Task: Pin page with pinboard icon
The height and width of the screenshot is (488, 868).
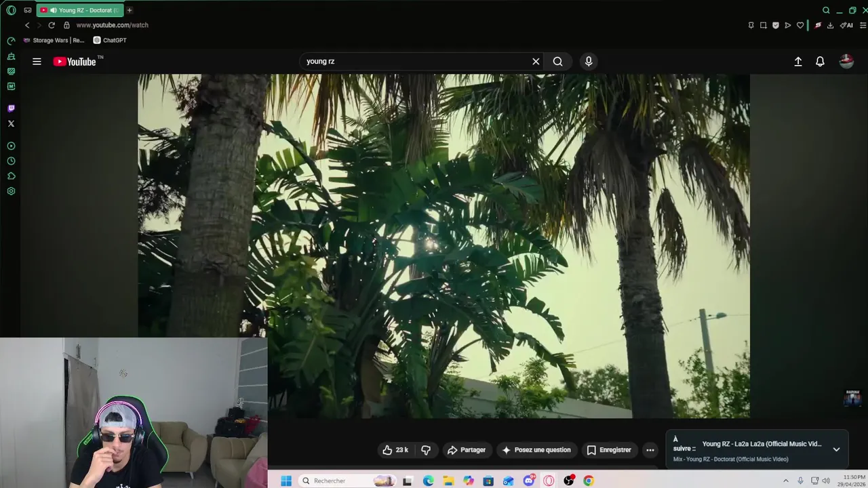Action: (751, 25)
